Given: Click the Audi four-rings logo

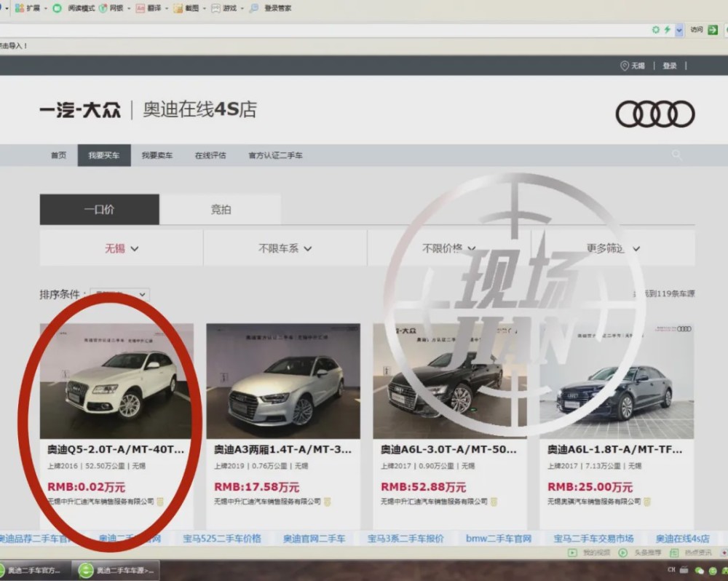Looking at the screenshot, I should (655, 114).
